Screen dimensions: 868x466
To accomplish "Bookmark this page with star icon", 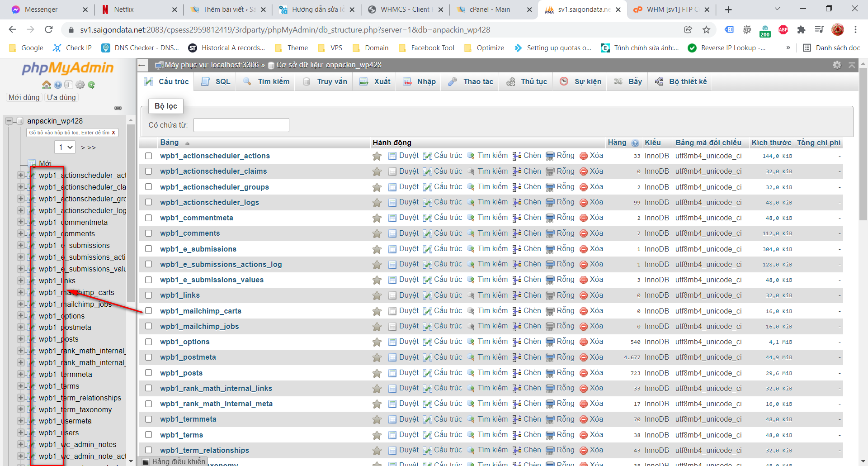I will (706, 30).
